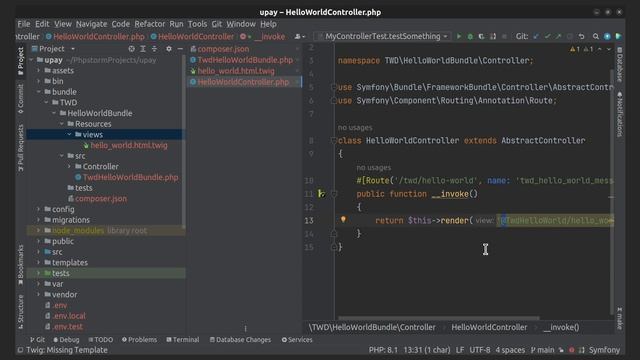
Task: Collapse all icon in Project panel header
Action: pos(154,49)
